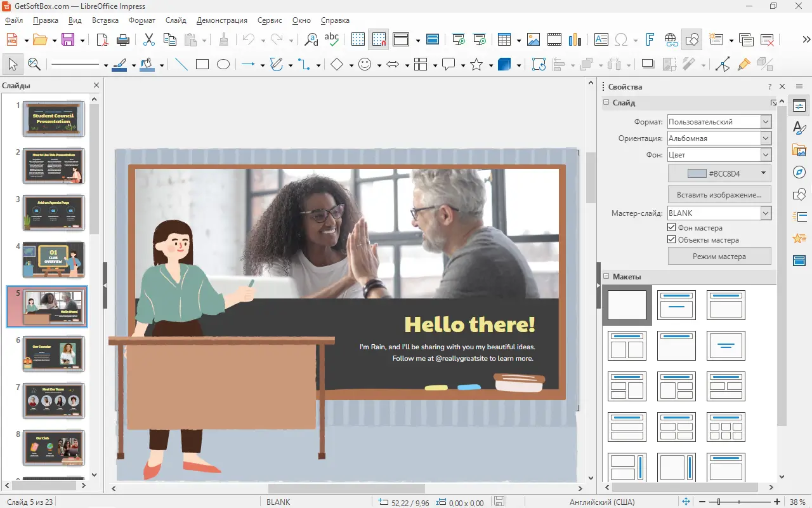Click the spell check icon
The width and height of the screenshot is (812, 508).
click(x=332, y=39)
